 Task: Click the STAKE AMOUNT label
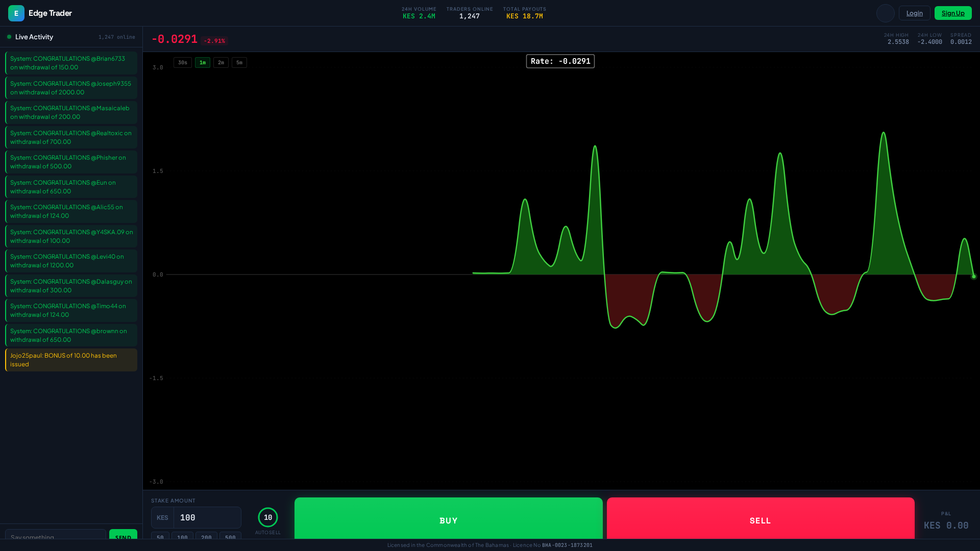tap(173, 500)
